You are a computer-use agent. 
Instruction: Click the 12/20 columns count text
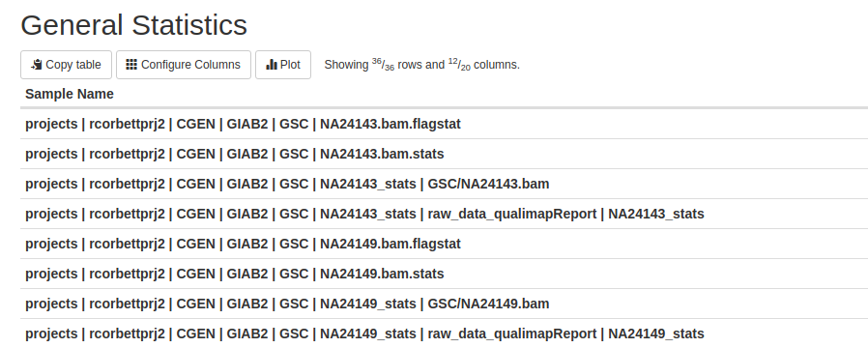point(484,65)
